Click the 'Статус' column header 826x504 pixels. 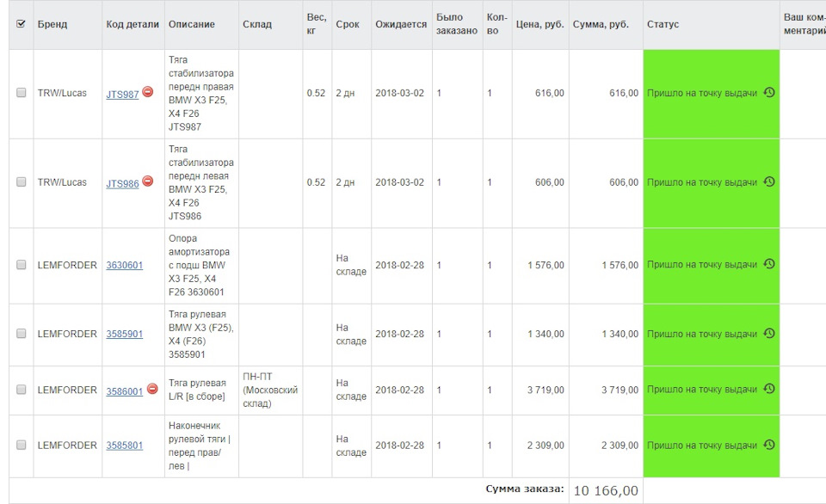(663, 24)
